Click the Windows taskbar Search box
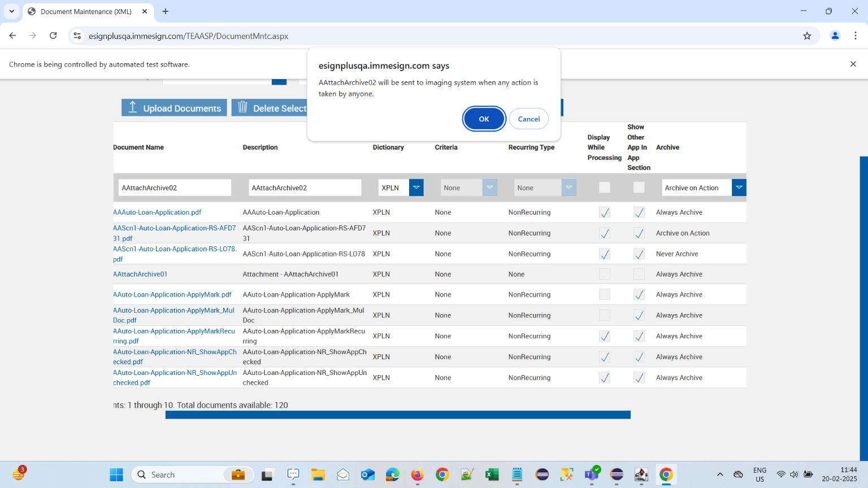Viewport: 868px width, 488px height. click(193, 474)
